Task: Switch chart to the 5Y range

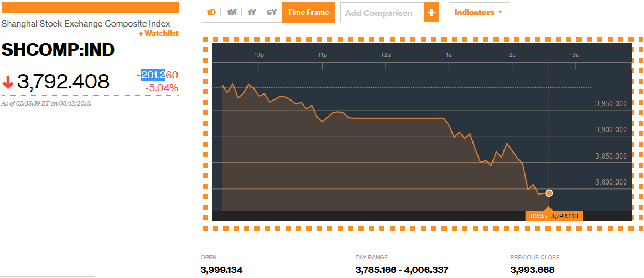Action: click(x=272, y=12)
